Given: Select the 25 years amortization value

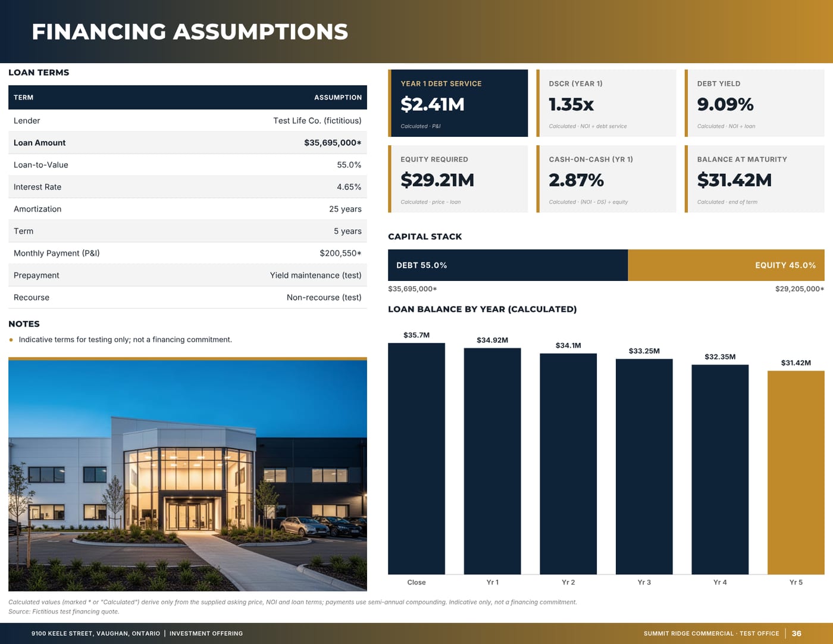Looking at the screenshot, I should [345, 209].
